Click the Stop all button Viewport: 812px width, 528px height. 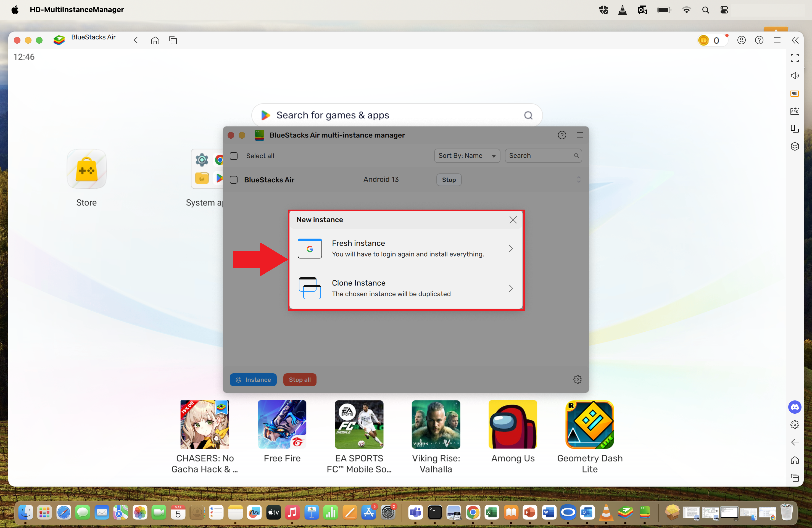[300, 379]
